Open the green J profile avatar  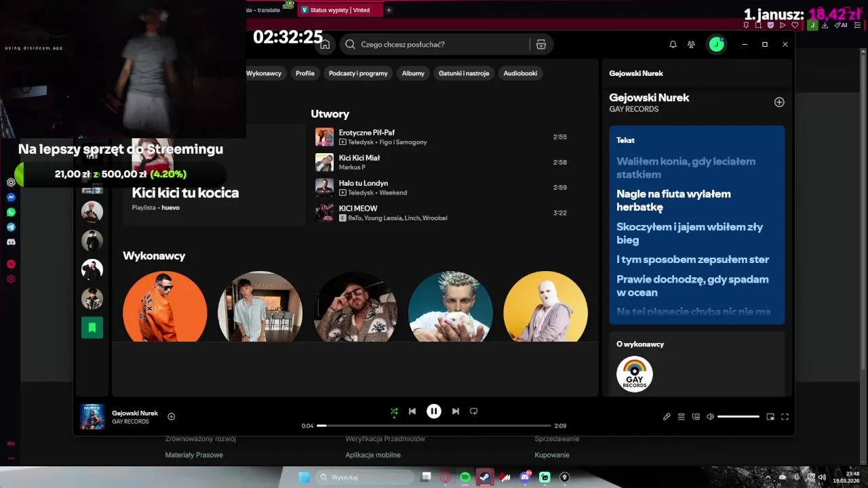point(716,44)
